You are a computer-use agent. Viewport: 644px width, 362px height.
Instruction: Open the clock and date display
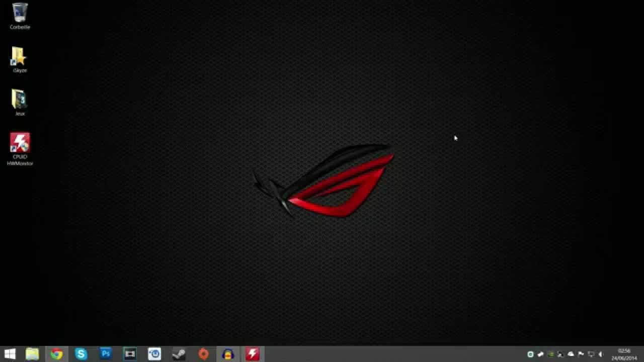(624, 354)
